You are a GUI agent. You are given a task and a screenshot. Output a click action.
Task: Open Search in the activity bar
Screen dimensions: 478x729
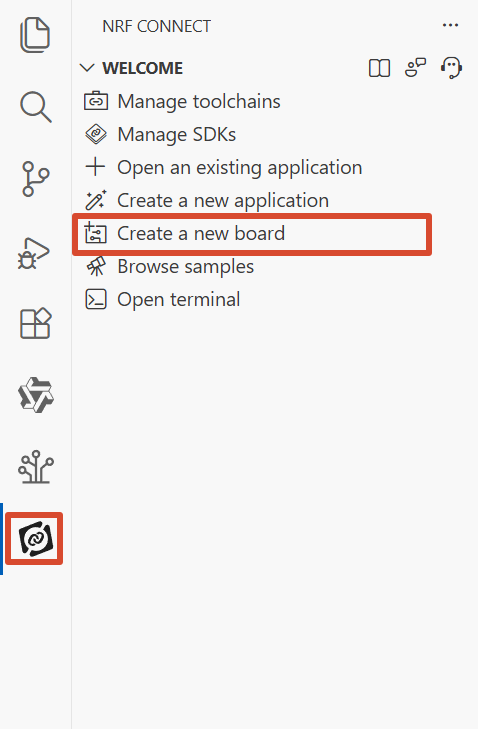36,107
